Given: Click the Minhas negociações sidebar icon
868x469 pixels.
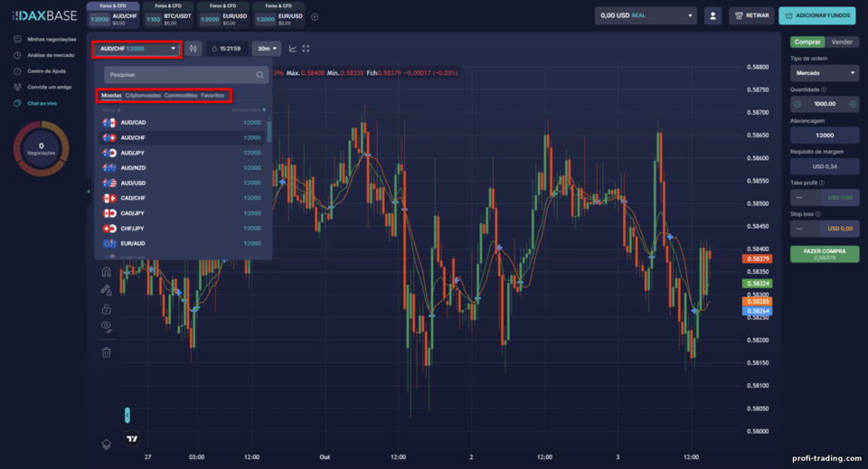Looking at the screenshot, I should (18, 39).
